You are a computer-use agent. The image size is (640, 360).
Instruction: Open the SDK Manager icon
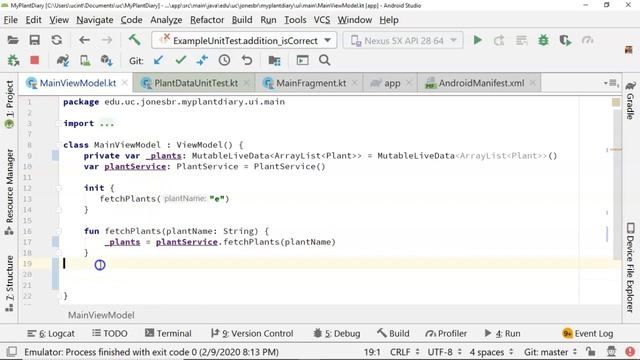[x=107, y=60]
